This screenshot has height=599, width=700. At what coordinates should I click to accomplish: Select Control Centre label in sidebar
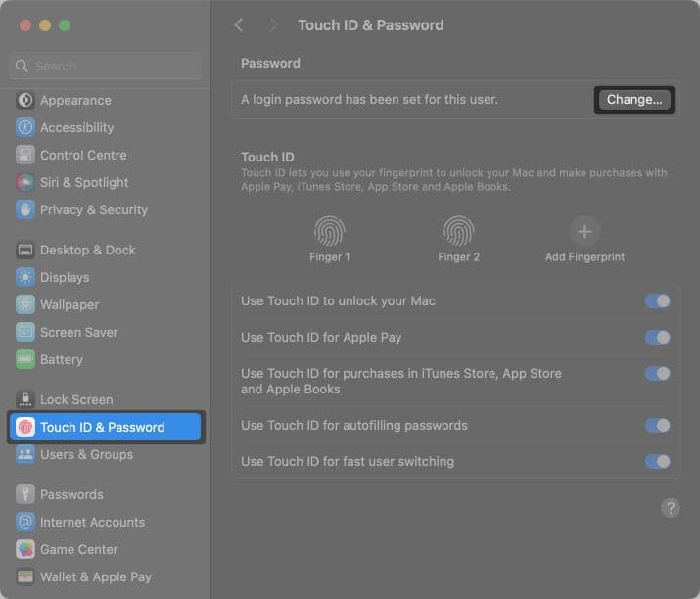(83, 155)
